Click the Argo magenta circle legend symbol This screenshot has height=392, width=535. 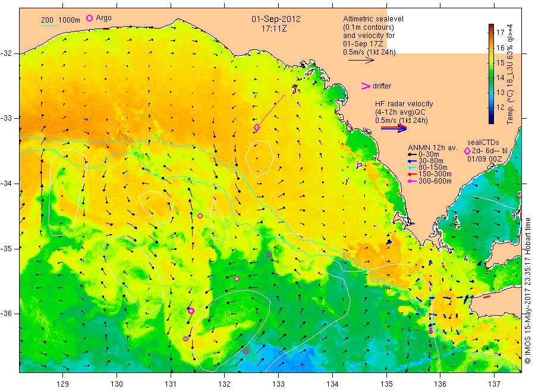click(x=89, y=18)
